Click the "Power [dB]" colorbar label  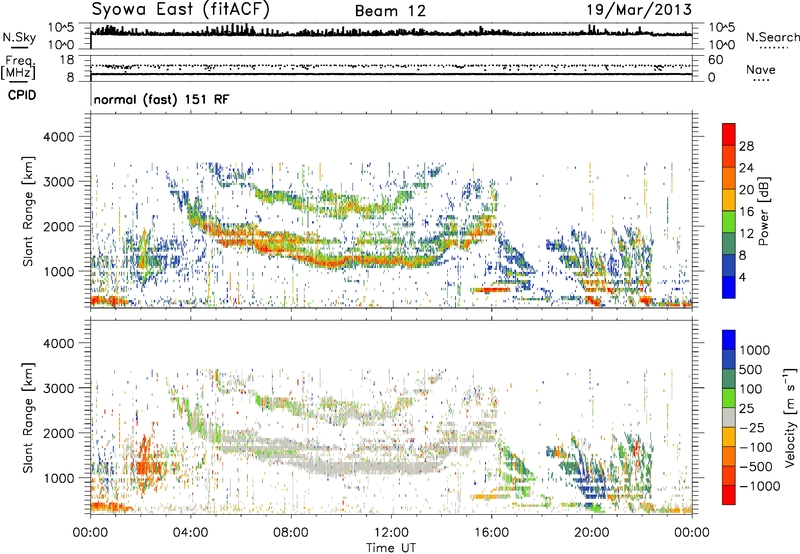pos(763,211)
